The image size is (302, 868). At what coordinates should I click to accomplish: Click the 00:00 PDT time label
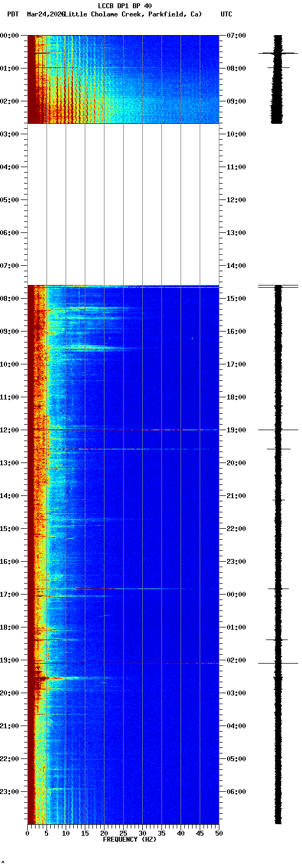tap(9, 36)
